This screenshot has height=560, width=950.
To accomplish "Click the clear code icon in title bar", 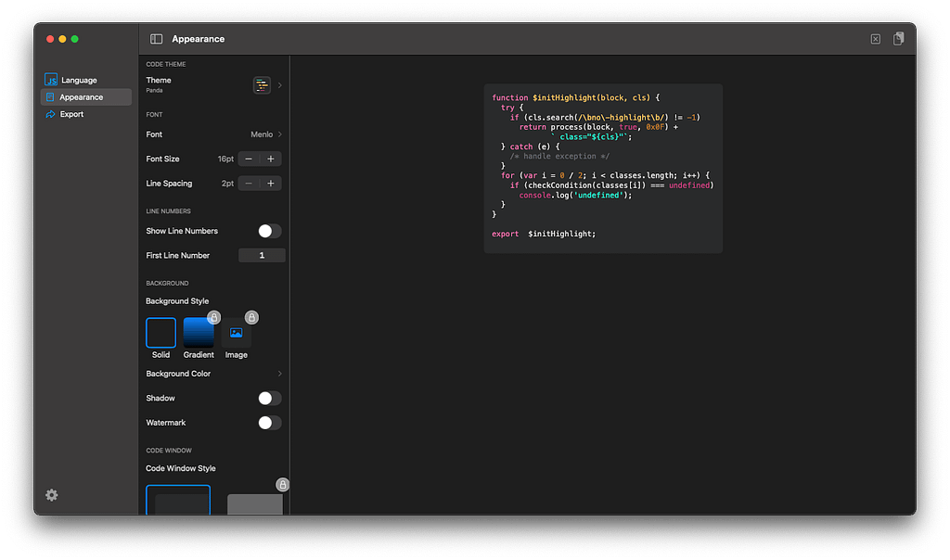I will click(876, 39).
